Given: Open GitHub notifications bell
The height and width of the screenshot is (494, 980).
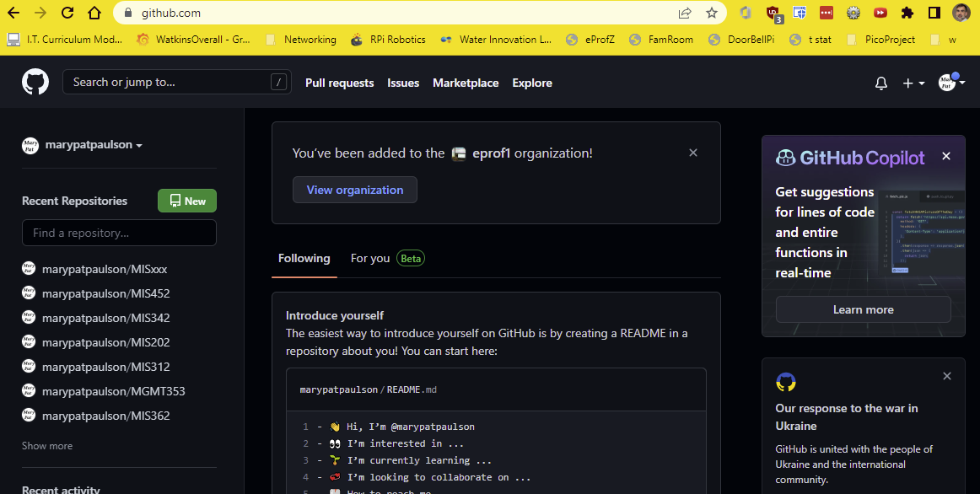Looking at the screenshot, I should point(881,83).
